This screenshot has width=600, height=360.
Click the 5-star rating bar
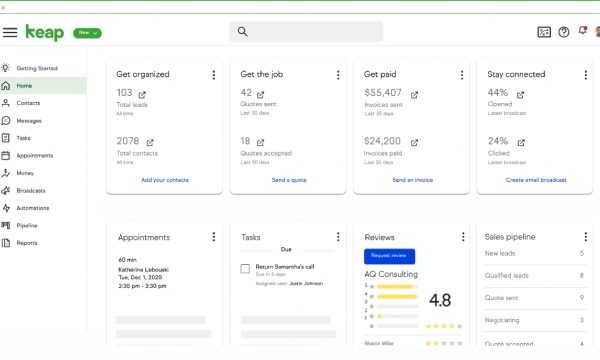coord(397,287)
